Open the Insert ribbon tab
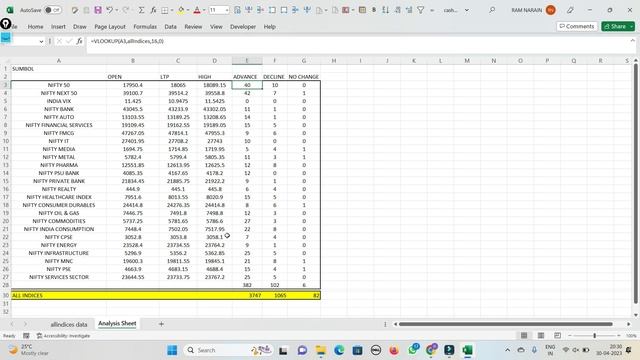The width and height of the screenshot is (640, 360). pyautogui.click(x=58, y=27)
